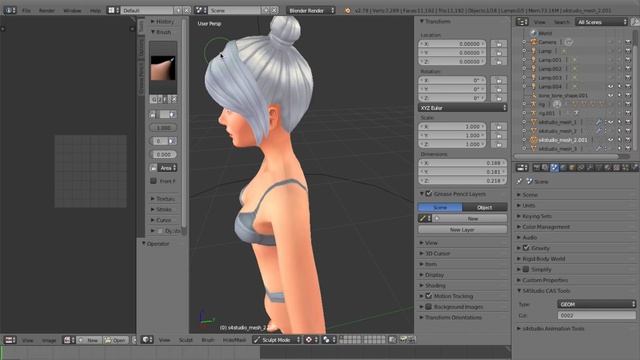The image size is (640, 360).
Task: Open the screen layout selector showing Default
Action: coord(113,10)
